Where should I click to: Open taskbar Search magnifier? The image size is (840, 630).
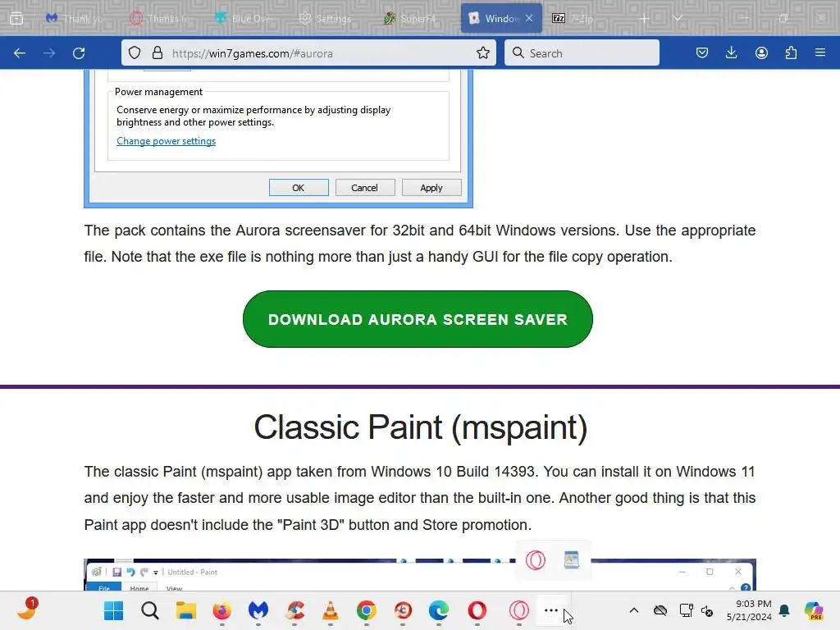[150, 610]
